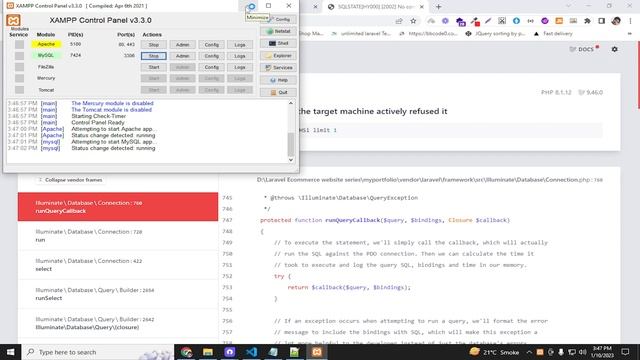
Task: Bookmark this page with star icon
Action: pyautogui.click(x=413, y=21)
